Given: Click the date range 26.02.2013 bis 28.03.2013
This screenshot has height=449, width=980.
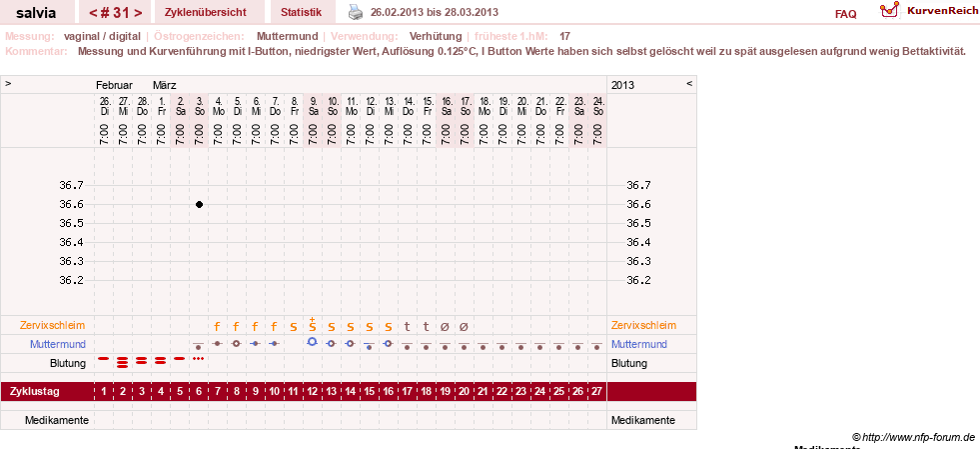Looking at the screenshot, I should pyautogui.click(x=435, y=12).
